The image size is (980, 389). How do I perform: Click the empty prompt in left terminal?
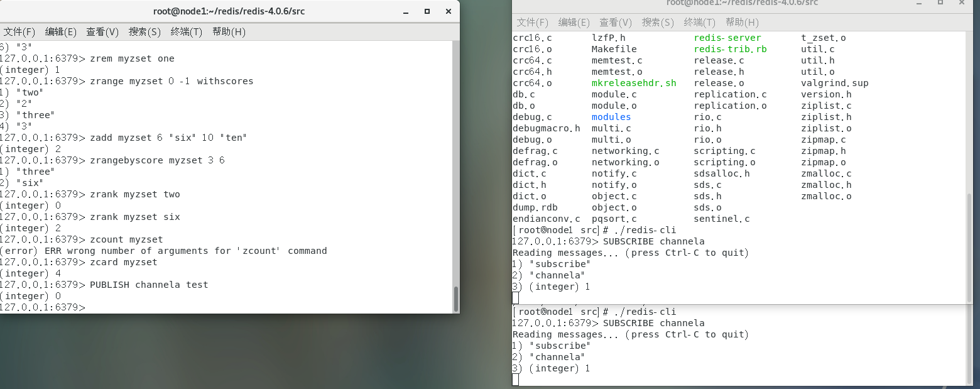click(42, 307)
